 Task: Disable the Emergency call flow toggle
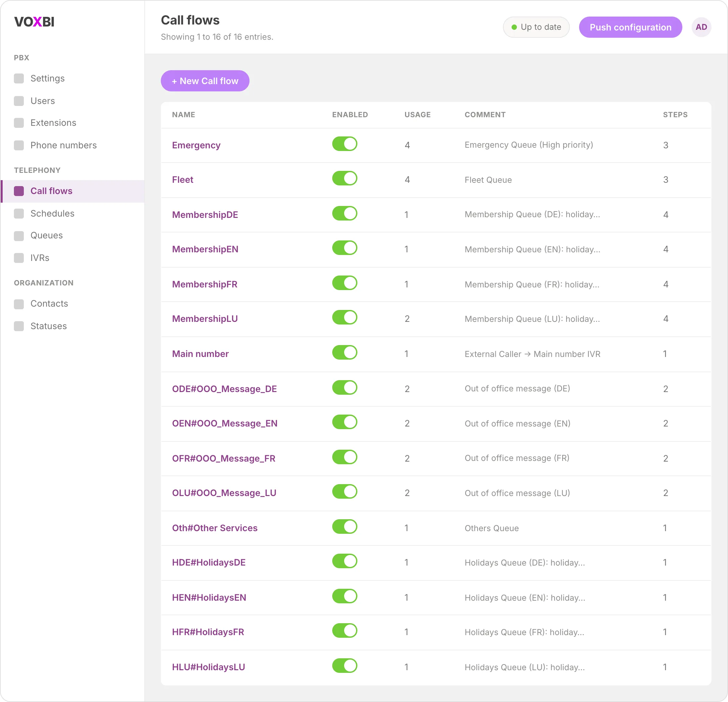point(345,144)
